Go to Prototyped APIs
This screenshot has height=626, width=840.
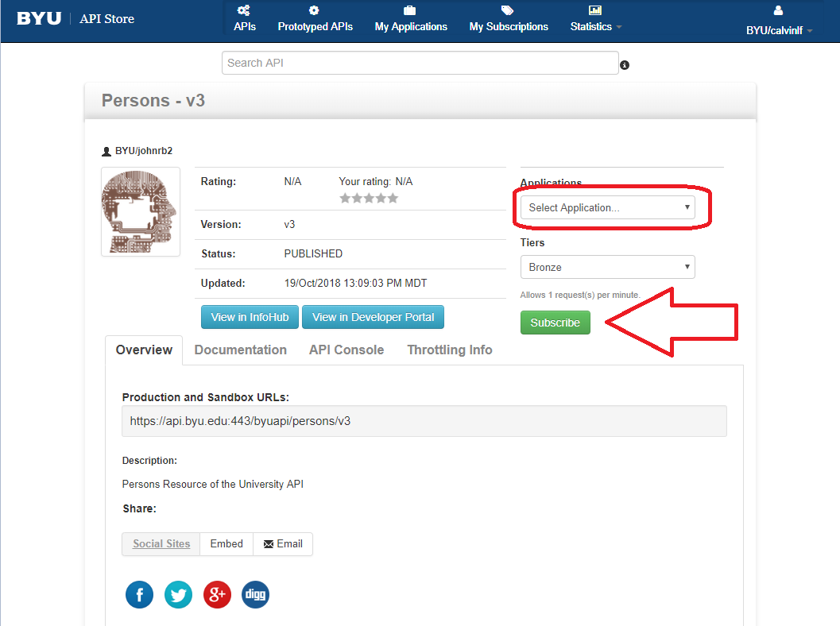click(315, 19)
